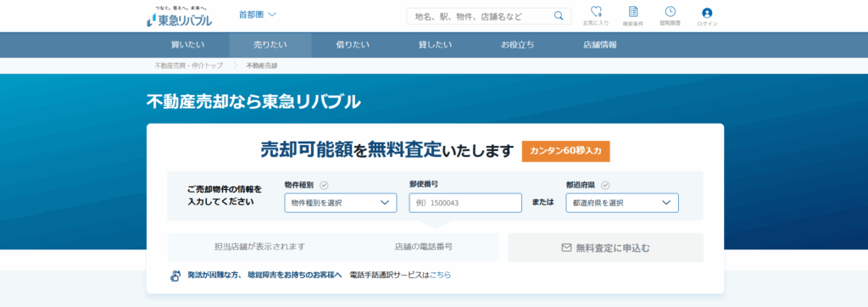Click 不動産売却 breadcrumb text

pyautogui.click(x=261, y=65)
